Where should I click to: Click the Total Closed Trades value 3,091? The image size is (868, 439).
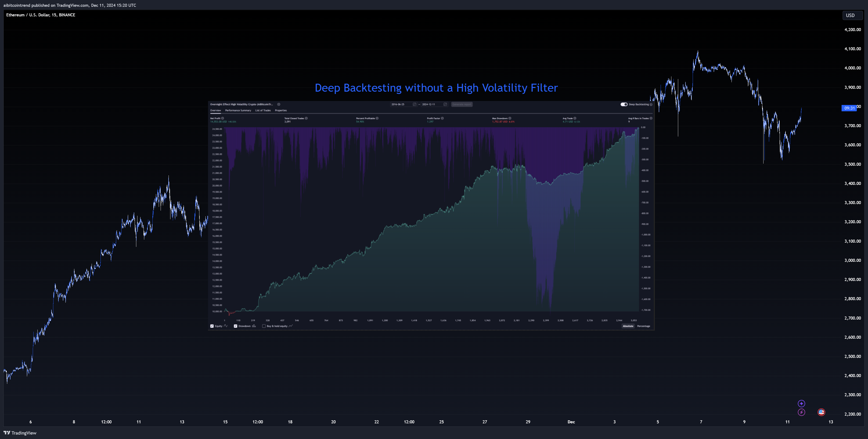(x=287, y=122)
